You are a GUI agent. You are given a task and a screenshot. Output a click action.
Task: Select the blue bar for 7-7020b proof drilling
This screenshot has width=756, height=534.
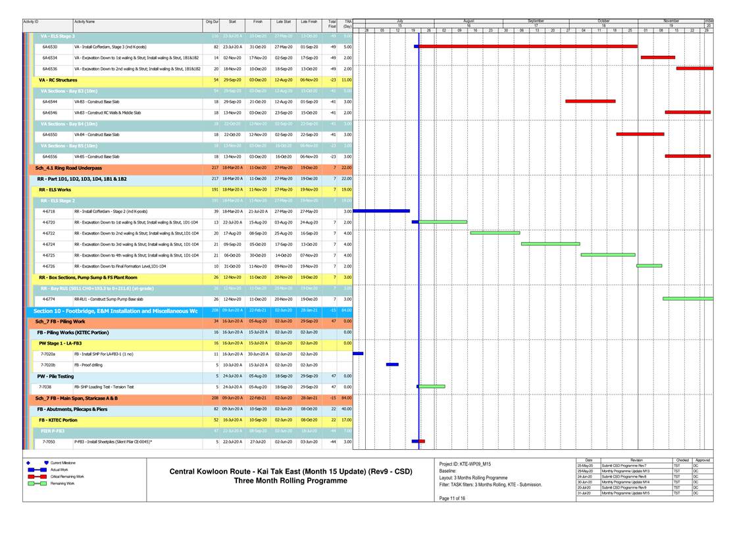click(x=392, y=364)
